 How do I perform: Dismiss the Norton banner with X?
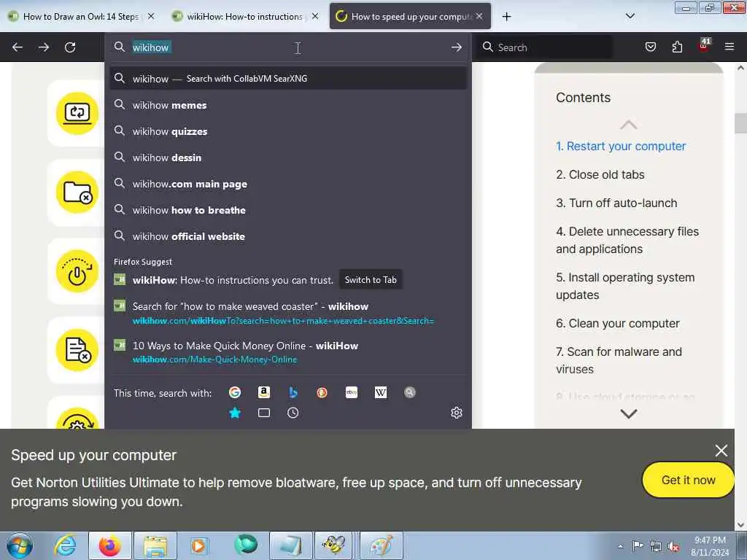coord(721,451)
